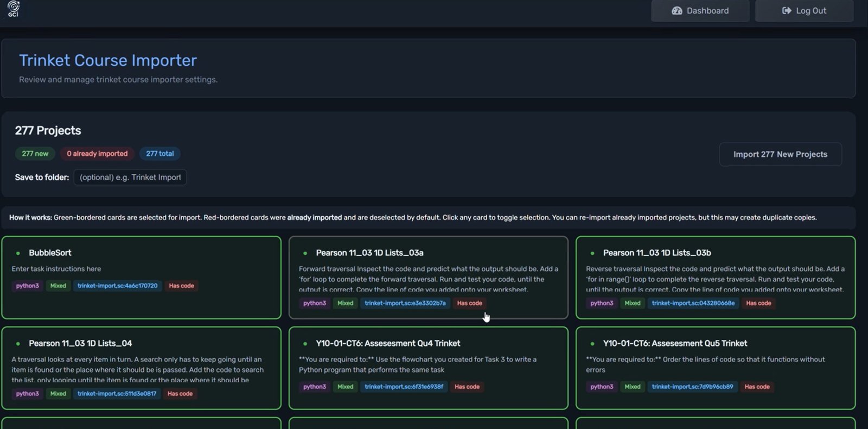Click the 'Has code' tag on BubbleSort

[181, 286]
